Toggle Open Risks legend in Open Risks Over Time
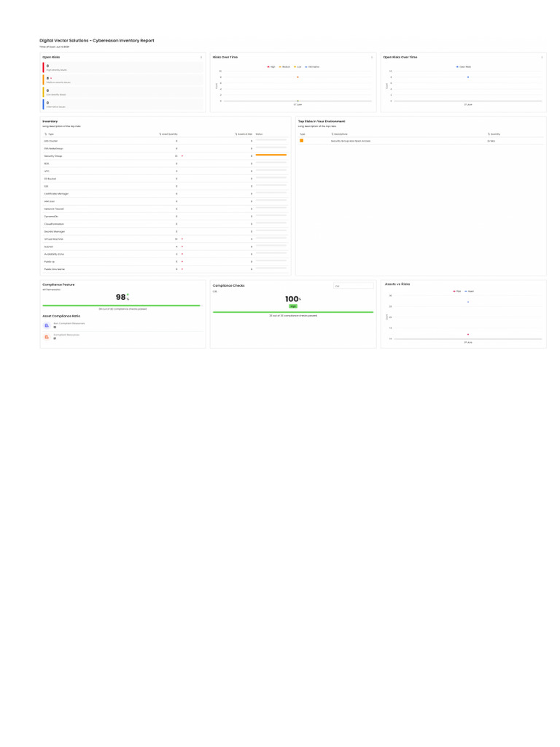560x747 pixels. click(464, 66)
